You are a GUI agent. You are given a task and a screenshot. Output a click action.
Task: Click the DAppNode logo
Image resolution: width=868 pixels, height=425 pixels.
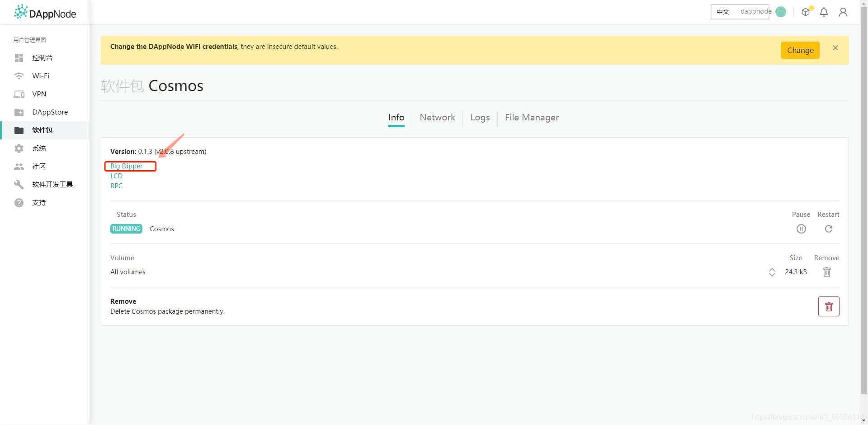pos(45,12)
